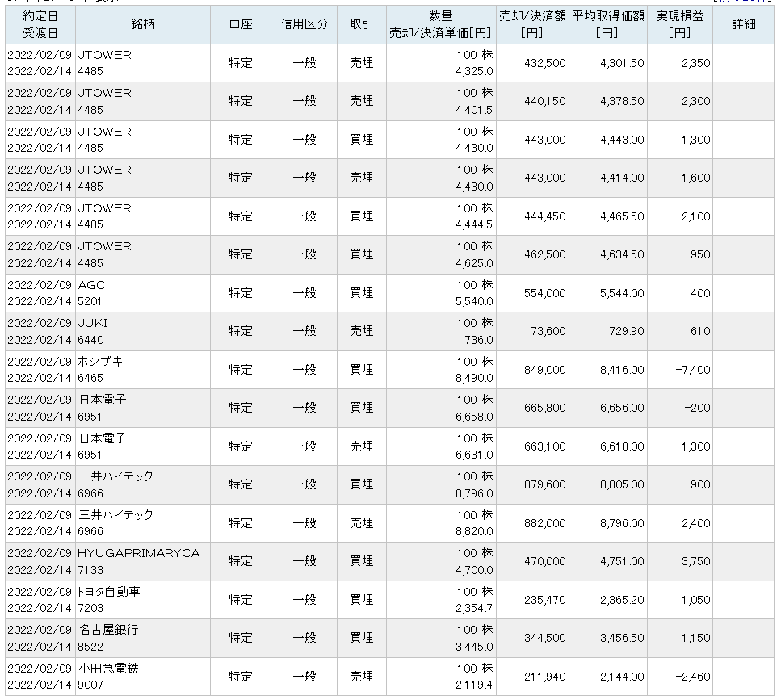Select the HYUGAPRIMARYCA 7133 stock name
The image size is (777, 700).
coord(138,561)
